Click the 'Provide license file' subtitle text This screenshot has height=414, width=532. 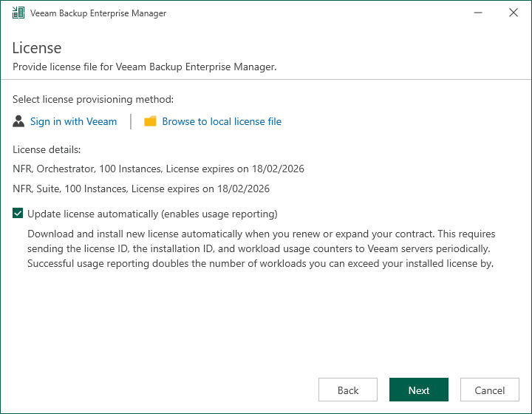(x=145, y=67)
